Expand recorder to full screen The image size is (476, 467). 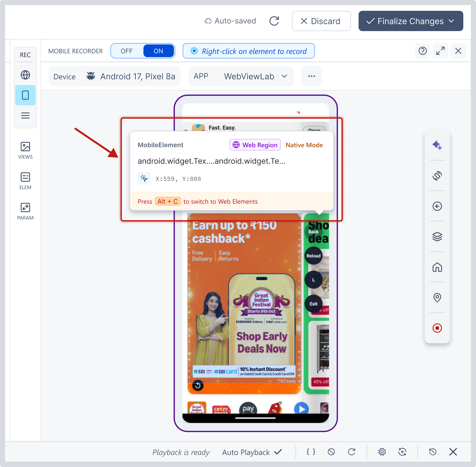click(440, 51)
